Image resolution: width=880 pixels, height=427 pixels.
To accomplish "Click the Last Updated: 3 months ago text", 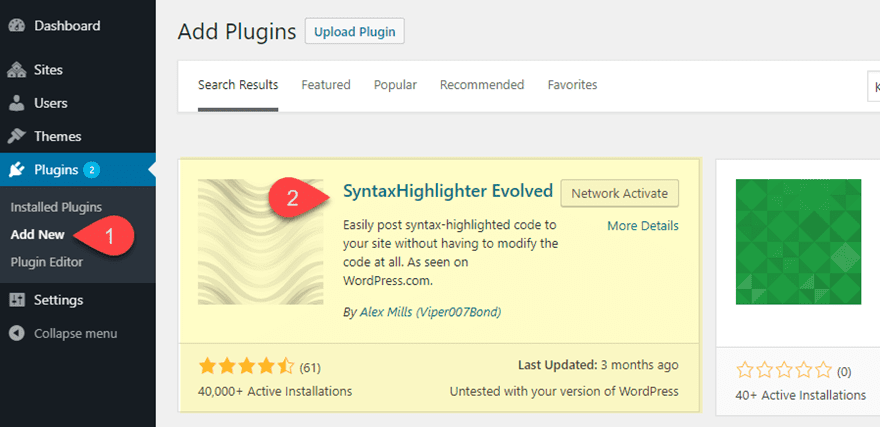I will [598, 365].
